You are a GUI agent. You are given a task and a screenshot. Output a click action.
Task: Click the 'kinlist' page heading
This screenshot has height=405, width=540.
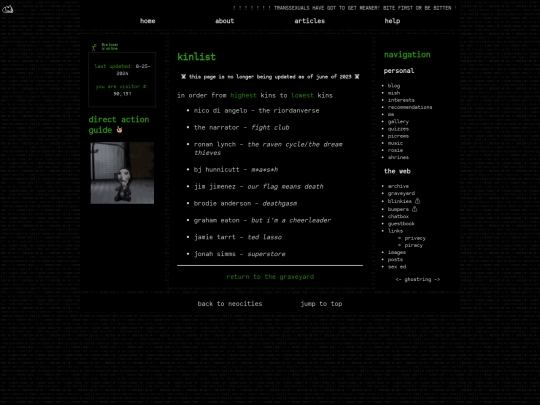[x=196, y=57]
